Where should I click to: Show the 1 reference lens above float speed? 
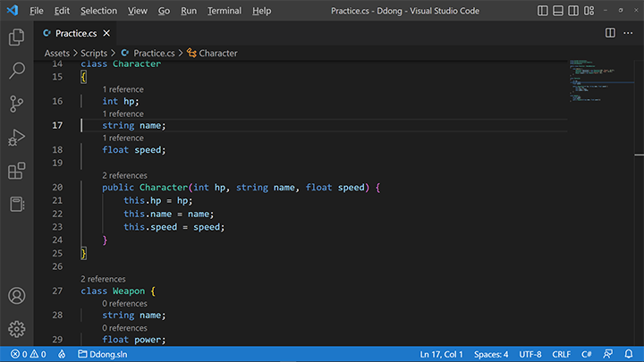pyautogui.click(x=123, y=138)
